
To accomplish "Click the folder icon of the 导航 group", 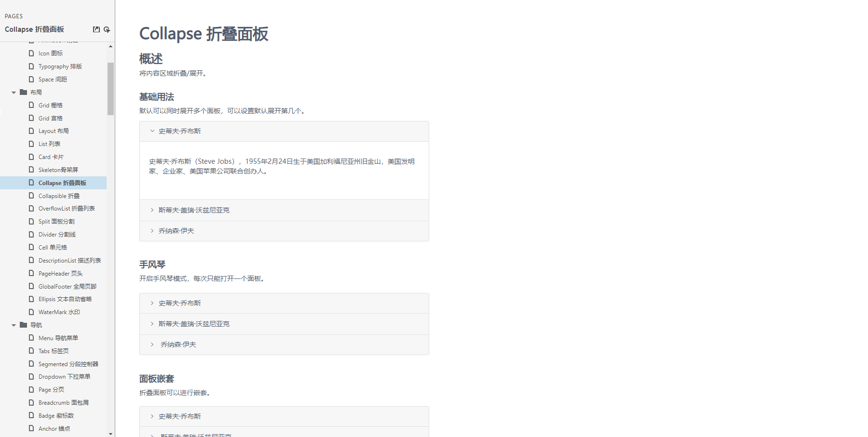I will pyautogui.click(x=24, y=325).
